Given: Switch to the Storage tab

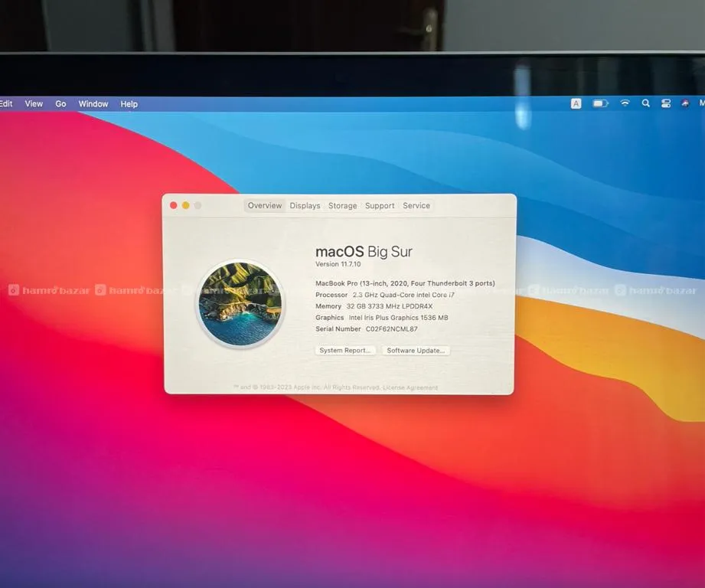Looking at the screenshot, I should point(342,206).
